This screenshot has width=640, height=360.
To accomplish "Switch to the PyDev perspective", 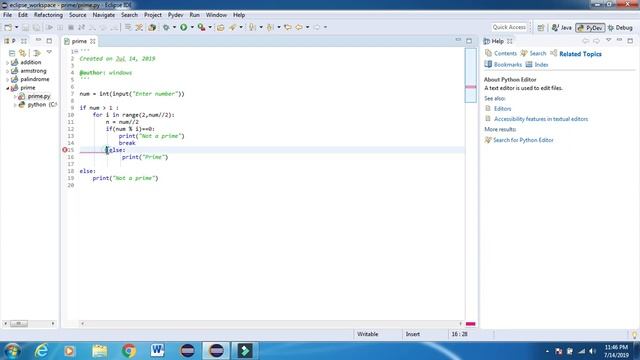I will click(590, 28).
